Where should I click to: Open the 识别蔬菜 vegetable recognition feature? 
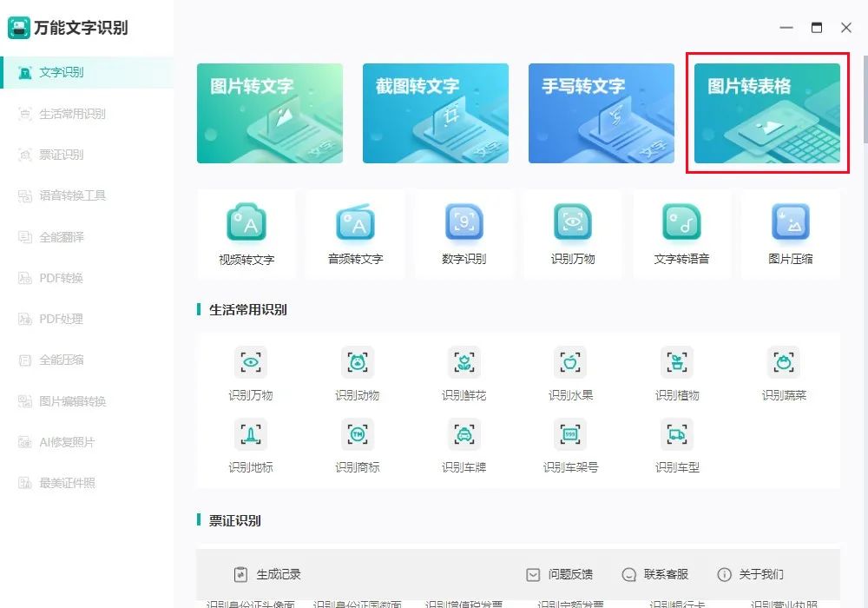783,369
